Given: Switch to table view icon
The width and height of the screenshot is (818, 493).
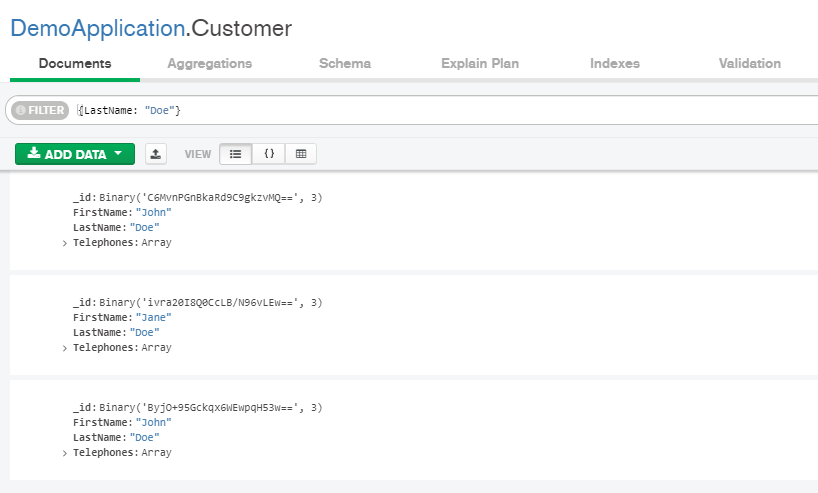Looking at the screenshot, I should (301, 154).
